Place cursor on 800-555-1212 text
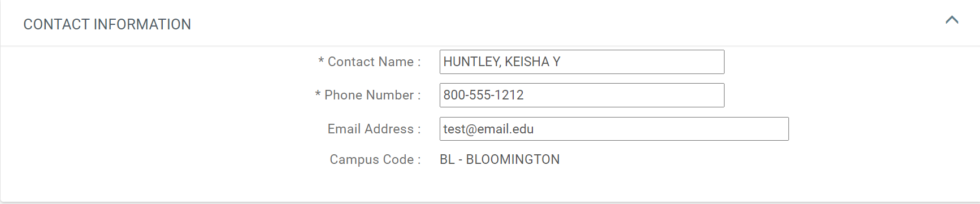Image resolution: width=980 pixels, height=204 pixels. pyautogui.click(x=483, y=95)
